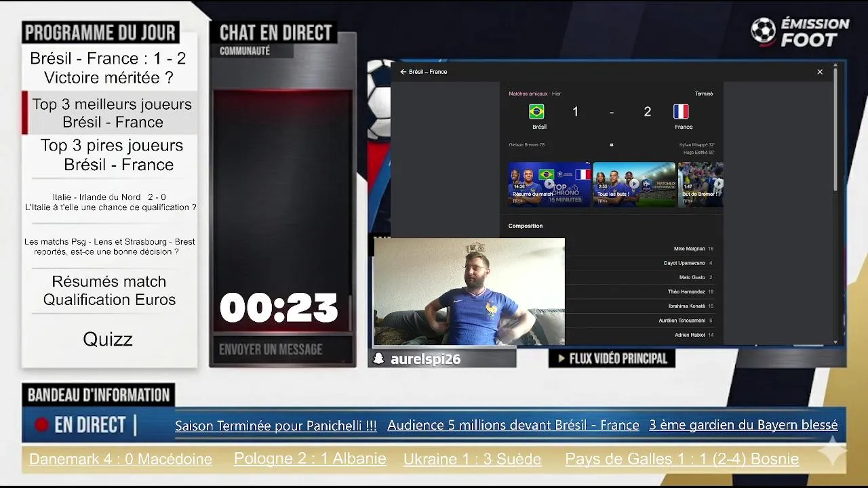Click the Émission Foot soccer ball logo
The width and height of the screenshot is (868, 488).
[763, 31]
